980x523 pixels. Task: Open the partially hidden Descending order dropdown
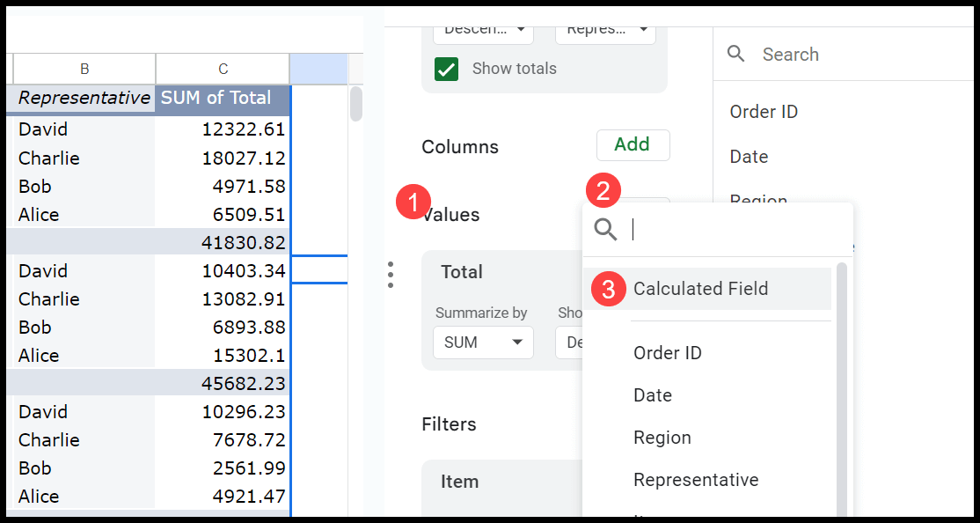483,33
